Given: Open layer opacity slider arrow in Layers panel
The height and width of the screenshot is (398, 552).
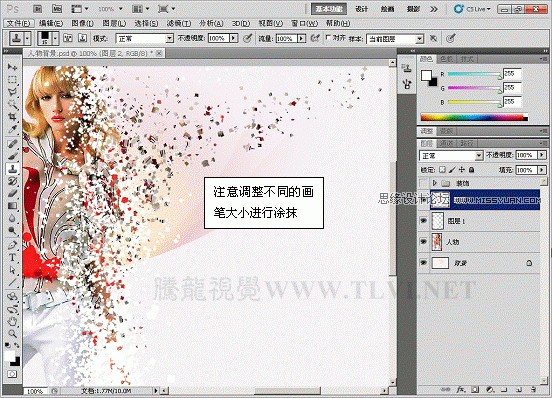Looking at the screenshot, I should pos(542,155).
